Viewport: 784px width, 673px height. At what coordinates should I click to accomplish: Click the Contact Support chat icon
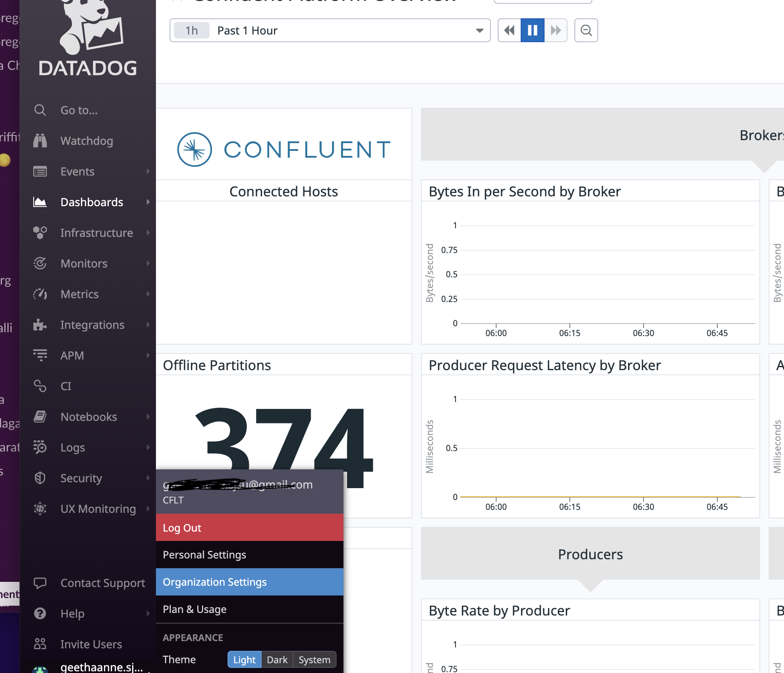pos(40,583)
